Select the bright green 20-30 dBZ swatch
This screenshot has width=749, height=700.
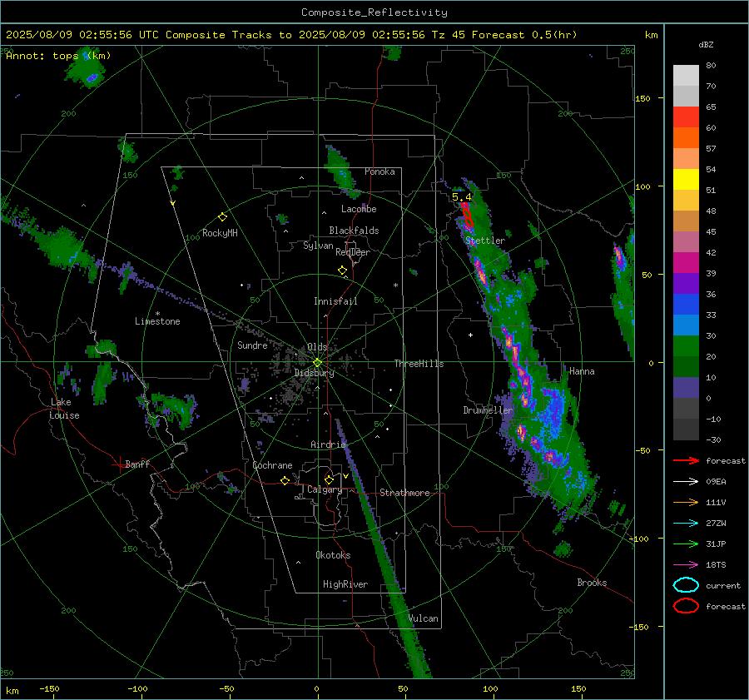(x=686, y=346)
